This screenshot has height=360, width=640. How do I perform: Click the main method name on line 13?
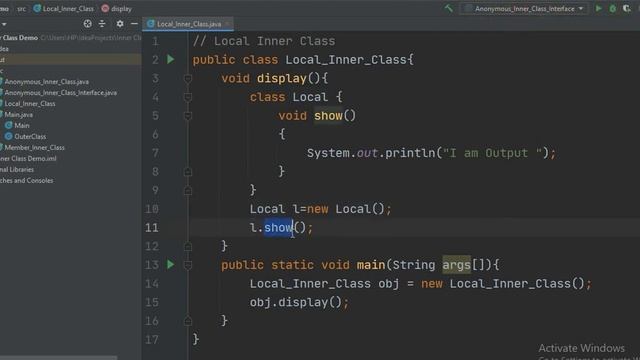point(371,265)
